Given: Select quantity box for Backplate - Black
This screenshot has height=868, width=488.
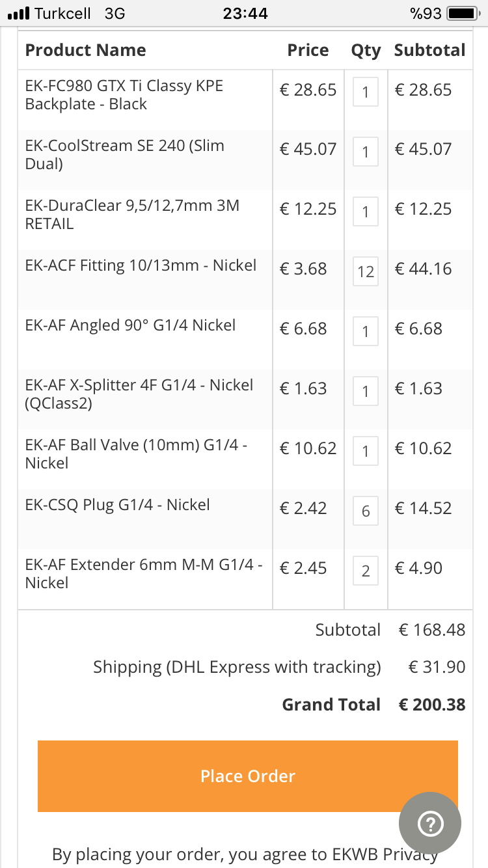Looking at the screenshot, I should click(x=366, y=92).
